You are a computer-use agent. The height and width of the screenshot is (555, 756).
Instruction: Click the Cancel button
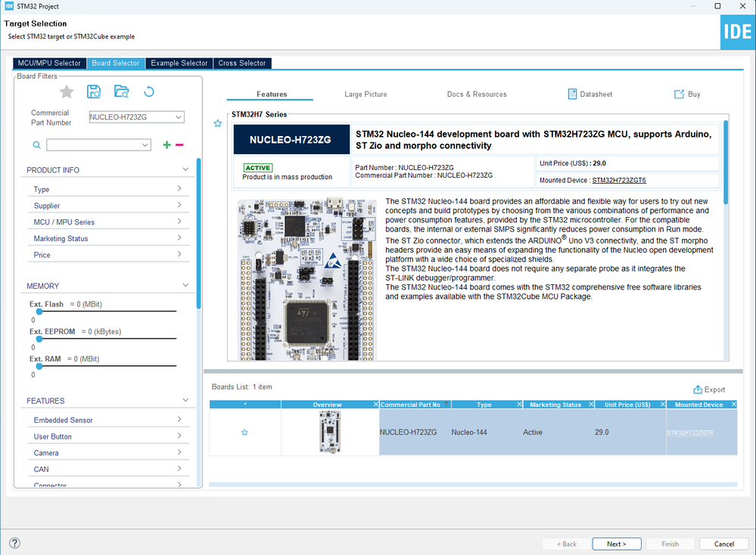click(723, 544)
